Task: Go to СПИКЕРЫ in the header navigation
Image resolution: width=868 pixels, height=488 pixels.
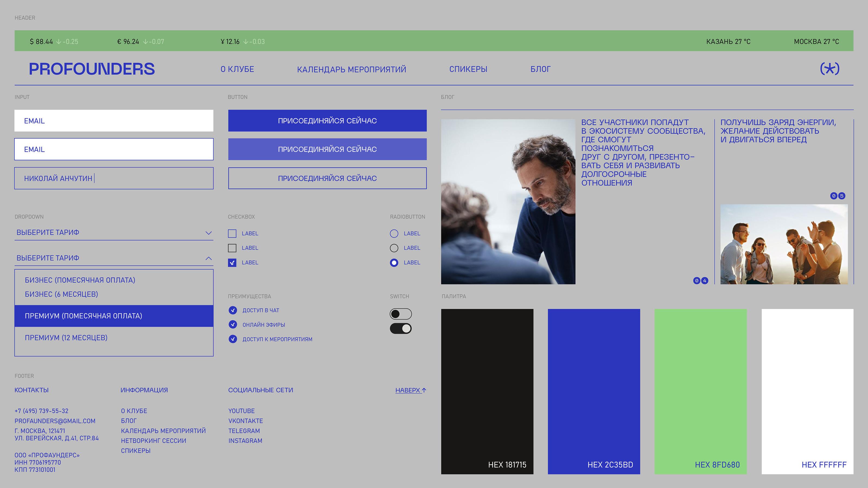Action: pos(468,69)
